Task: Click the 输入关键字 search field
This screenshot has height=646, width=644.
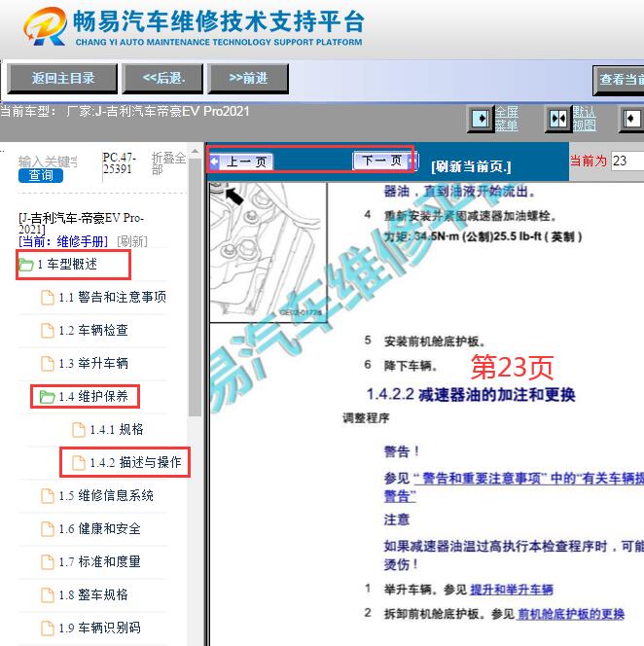Action: tap(48, 161)
